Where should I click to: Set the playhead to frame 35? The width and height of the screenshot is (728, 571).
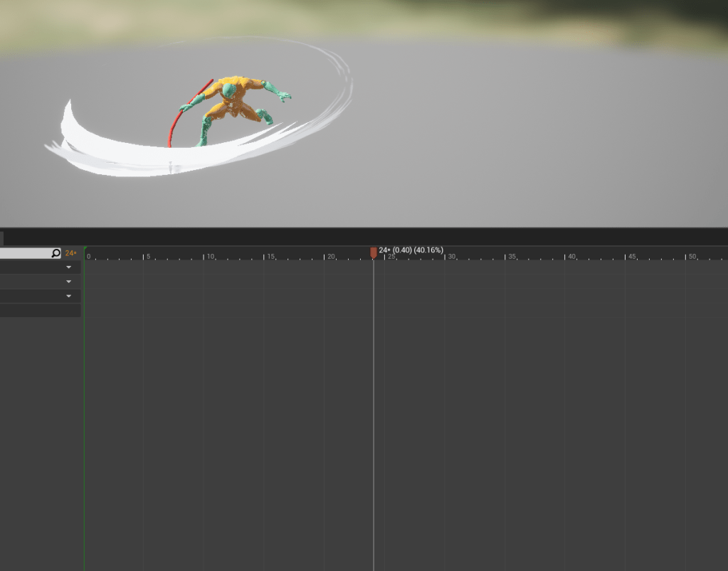click(505, 255)
